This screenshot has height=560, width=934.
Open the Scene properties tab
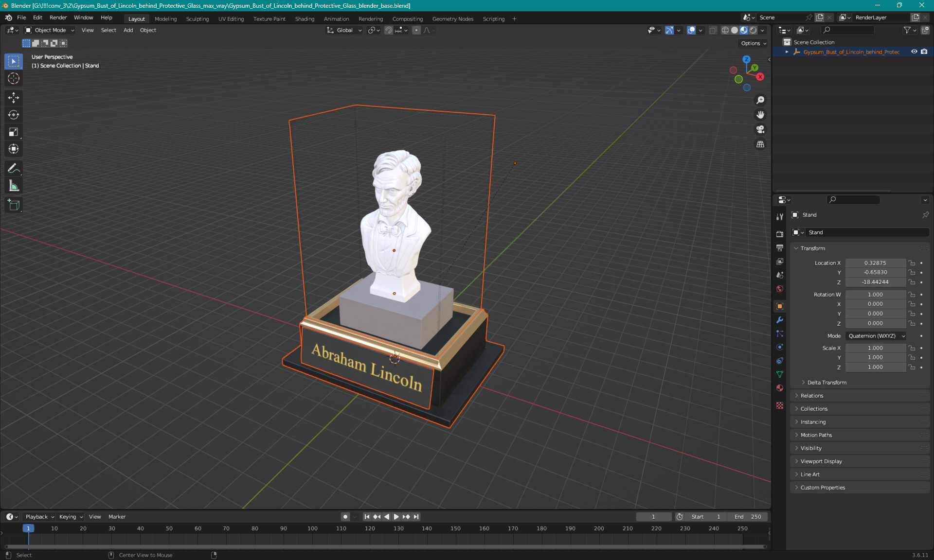(x=780, y=275)
